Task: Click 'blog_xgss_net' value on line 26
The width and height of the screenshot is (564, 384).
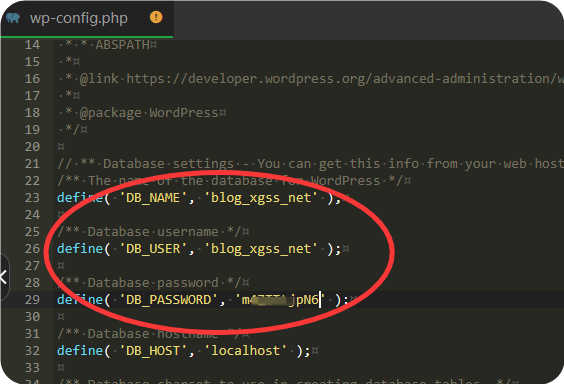Action: [x=261, y=249]
